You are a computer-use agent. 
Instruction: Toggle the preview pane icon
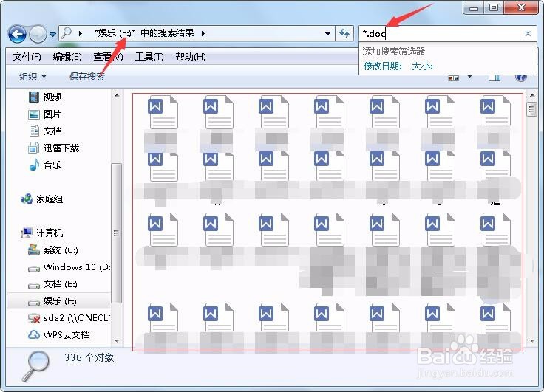coord(494,78)
